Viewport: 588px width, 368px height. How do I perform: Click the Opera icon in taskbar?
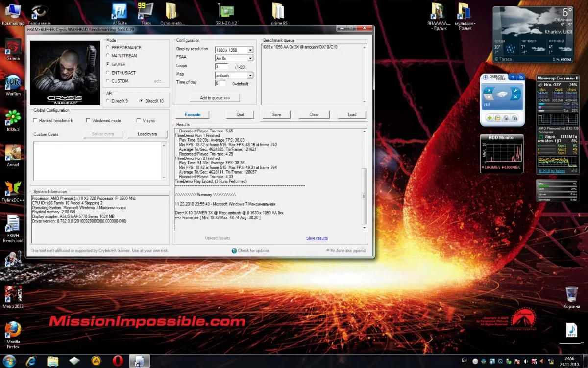(x=118, y=361)
